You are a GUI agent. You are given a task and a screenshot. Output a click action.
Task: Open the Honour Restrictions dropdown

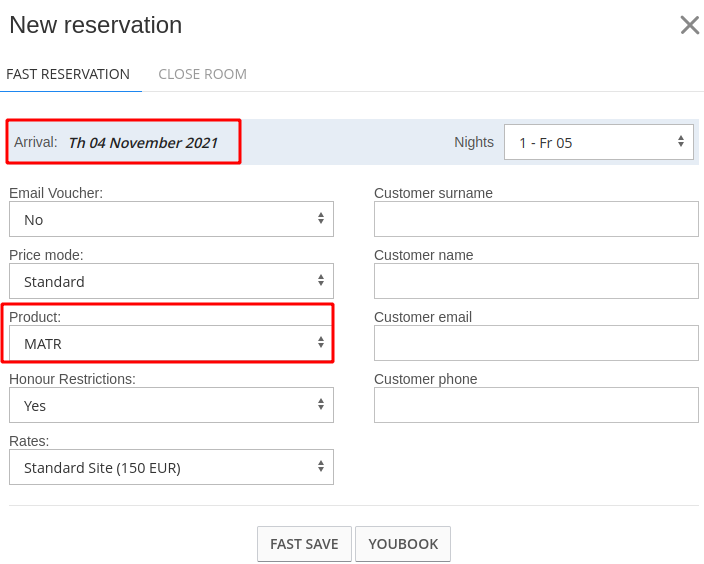tap(171, 405)
